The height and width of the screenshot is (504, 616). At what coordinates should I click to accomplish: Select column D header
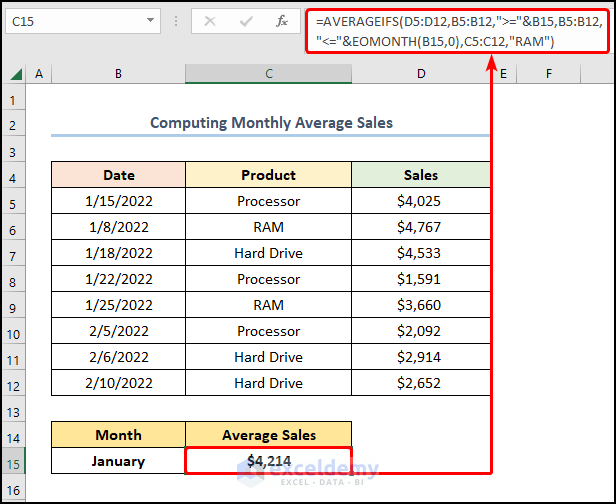point(421,73)
